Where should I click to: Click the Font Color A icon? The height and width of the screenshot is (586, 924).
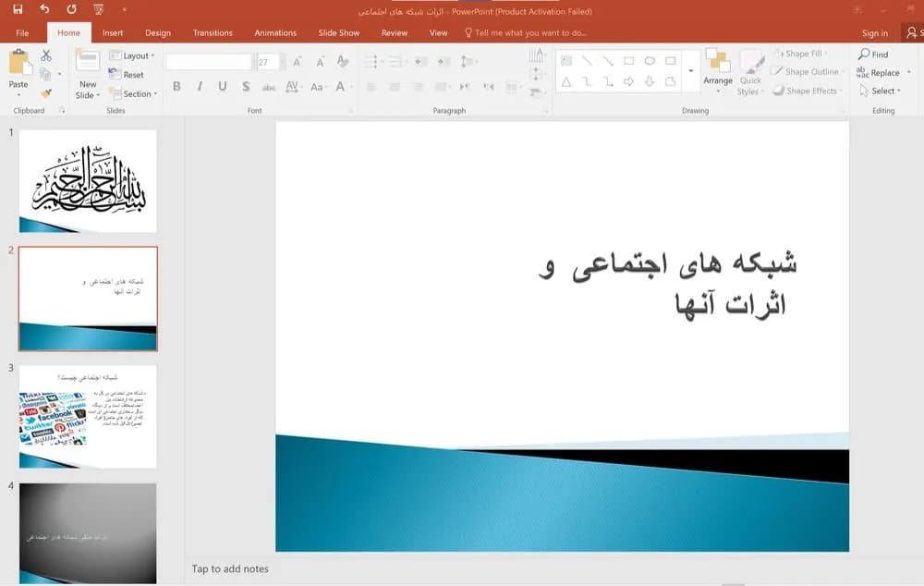click(x=340, y=87)
